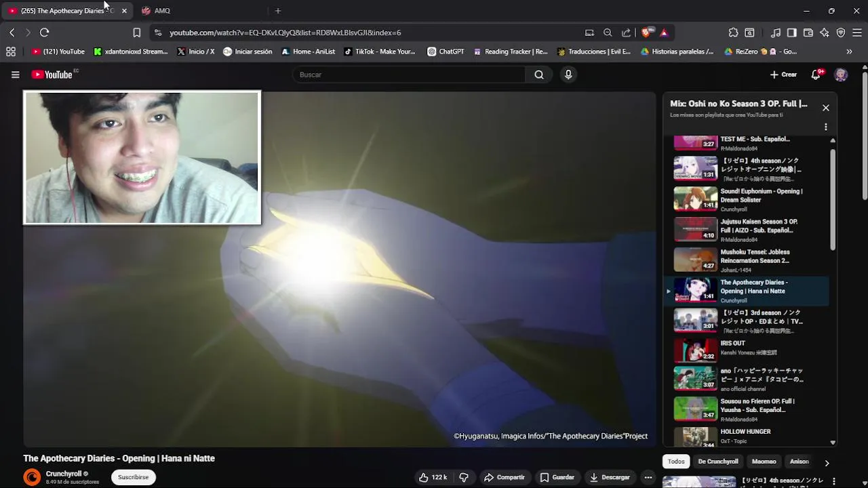Open Leo AI sparkle icon
The image size is (868, 488).
pos(825,33)
